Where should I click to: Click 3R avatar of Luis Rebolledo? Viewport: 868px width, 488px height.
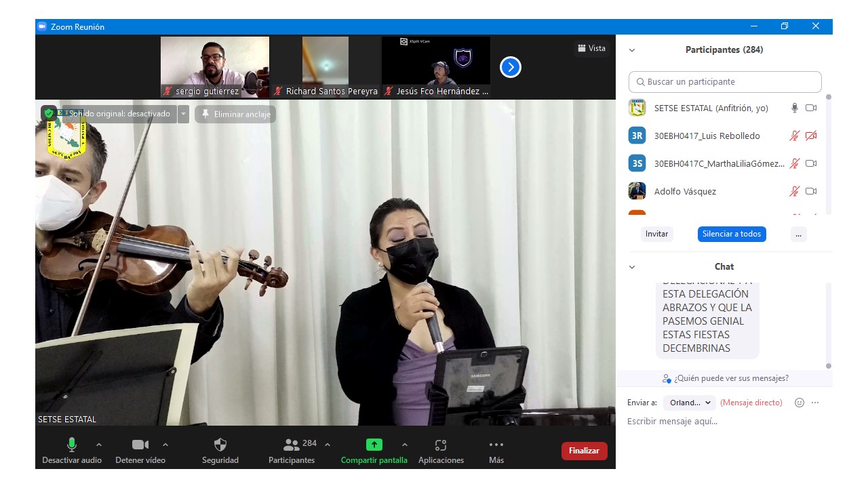coord(637,136)
